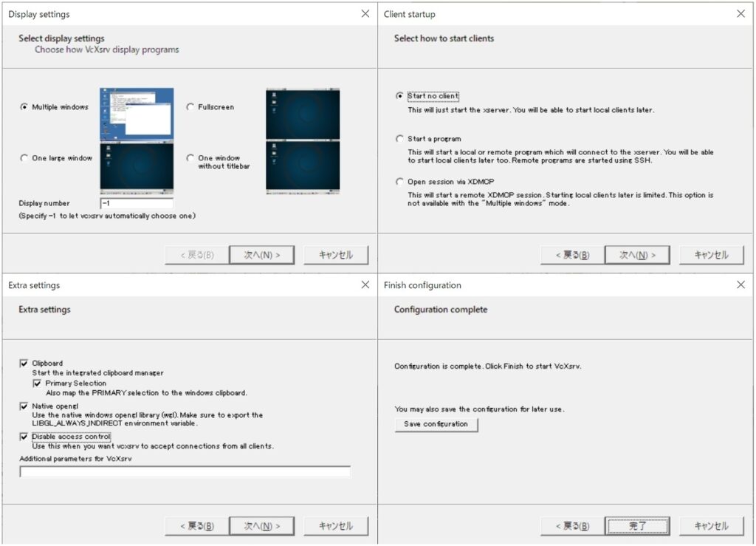The image size is (756, 546).
Task: Choose One window without titlebar option
Action: point(190,157)
